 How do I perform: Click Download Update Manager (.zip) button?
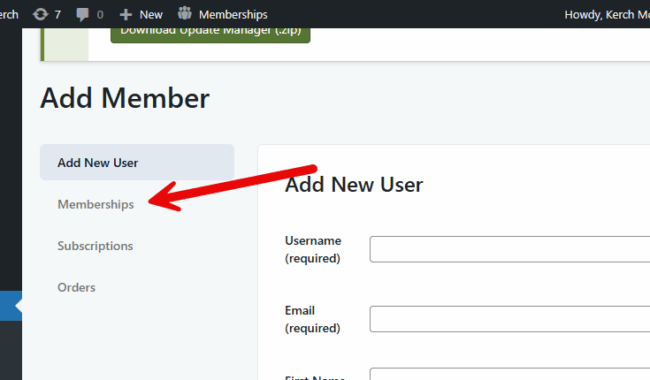click(210, 35)
